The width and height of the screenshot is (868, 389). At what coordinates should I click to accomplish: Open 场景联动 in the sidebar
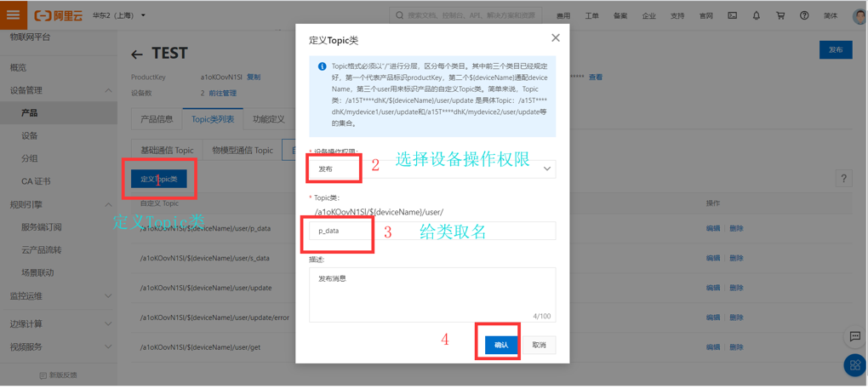(x=37, y=272)
